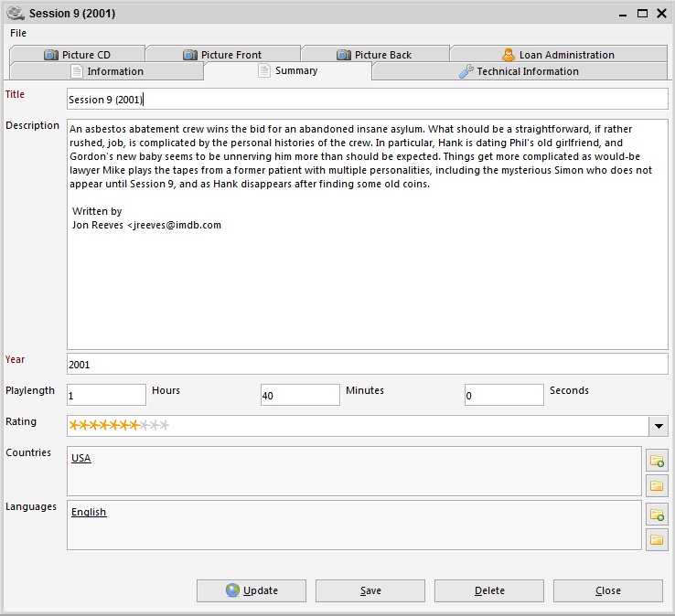This screenshot has height=616, width=675.
Task: Click the add-folder icon beside Languages
Action: [x=657, y=514]
